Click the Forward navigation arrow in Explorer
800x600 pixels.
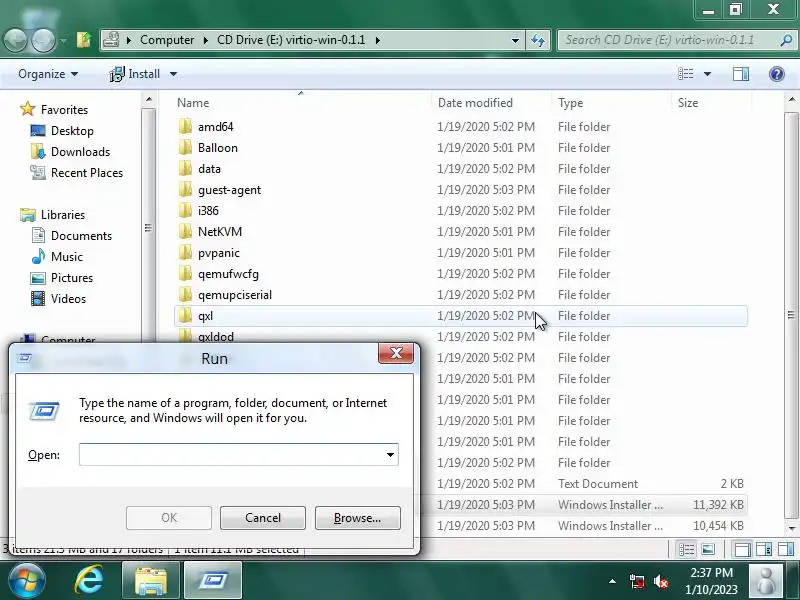[x=44, y=40]
